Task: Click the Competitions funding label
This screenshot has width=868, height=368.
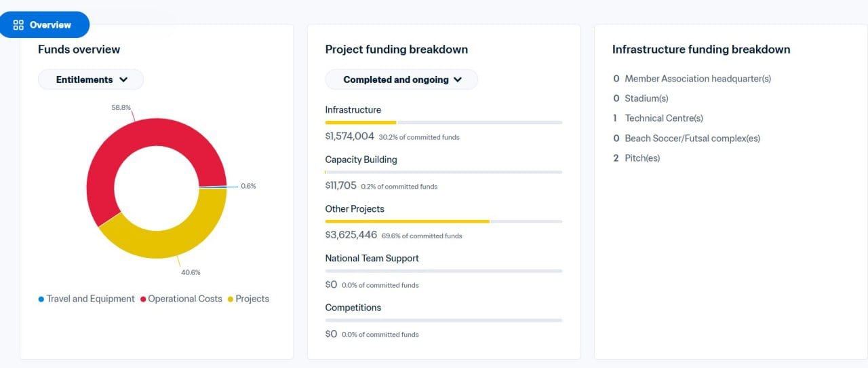Action: 353,308
